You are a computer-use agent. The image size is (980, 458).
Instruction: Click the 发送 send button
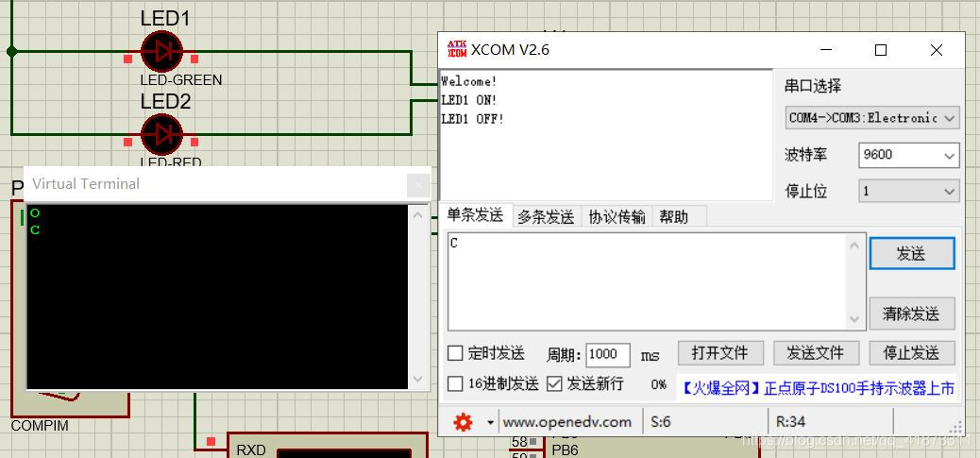pyautogui.click(x=911, y=254)
